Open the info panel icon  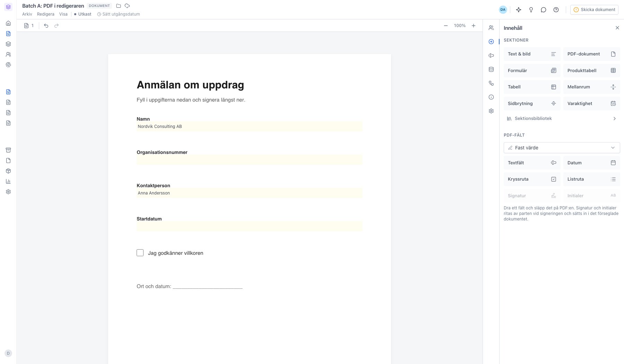tap(491, 97)
